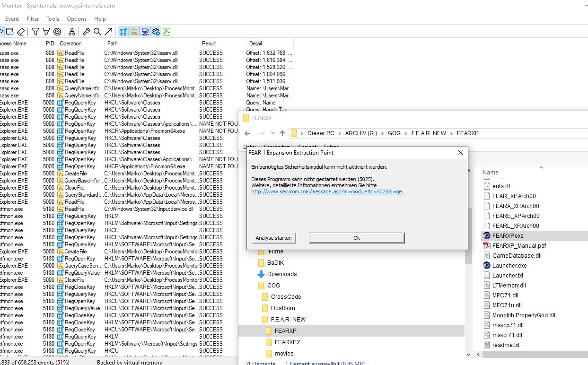
Task: Open the Filter menu
Action: (x=33, y=19)
